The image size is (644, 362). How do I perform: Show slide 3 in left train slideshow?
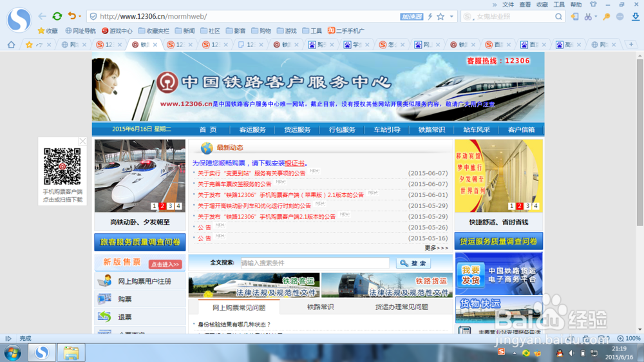[x=171, y=206]
